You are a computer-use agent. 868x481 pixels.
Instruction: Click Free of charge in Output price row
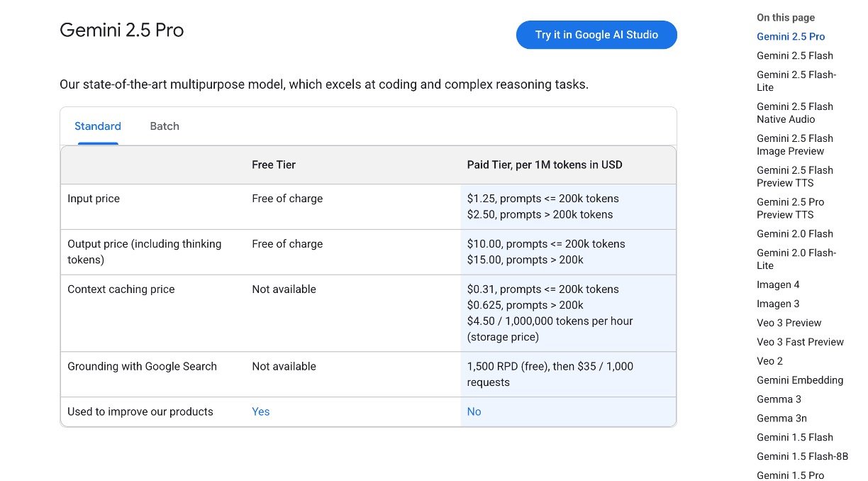coord(287,244)
